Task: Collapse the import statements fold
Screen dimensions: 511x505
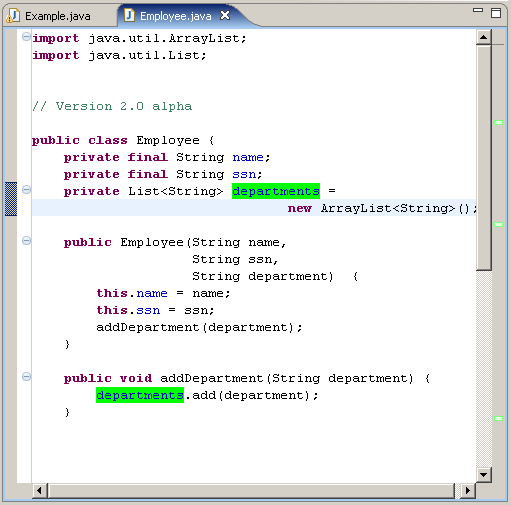Action: click(x=26, y=37)
